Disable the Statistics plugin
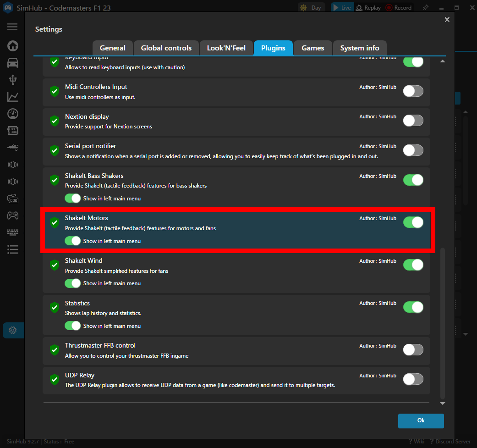Viewport: 477px width, 448px height. pos(413,307)
